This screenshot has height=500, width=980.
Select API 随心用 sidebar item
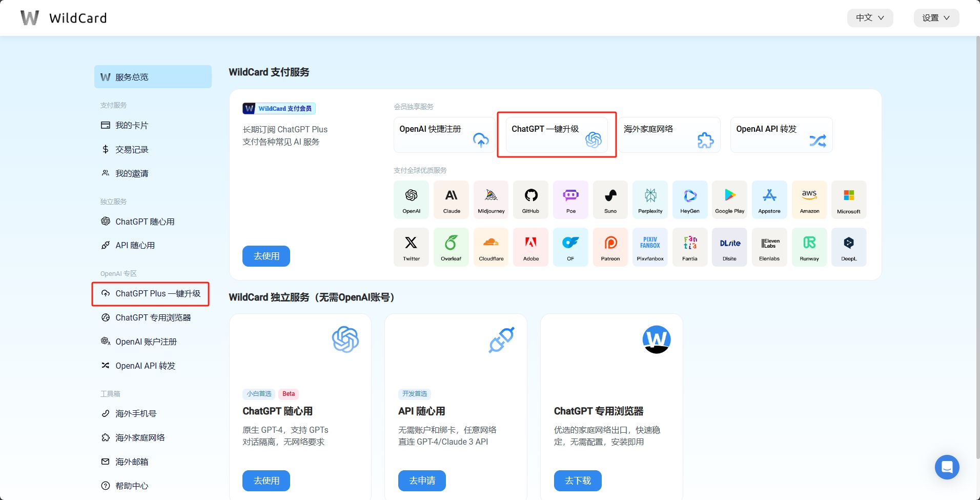153,245
